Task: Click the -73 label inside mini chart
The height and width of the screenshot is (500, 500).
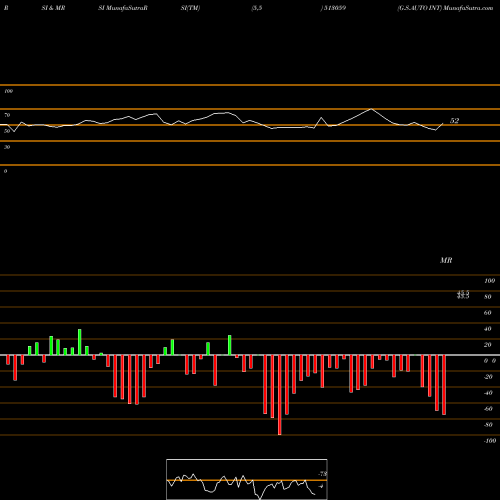Action: pos(323,474)
